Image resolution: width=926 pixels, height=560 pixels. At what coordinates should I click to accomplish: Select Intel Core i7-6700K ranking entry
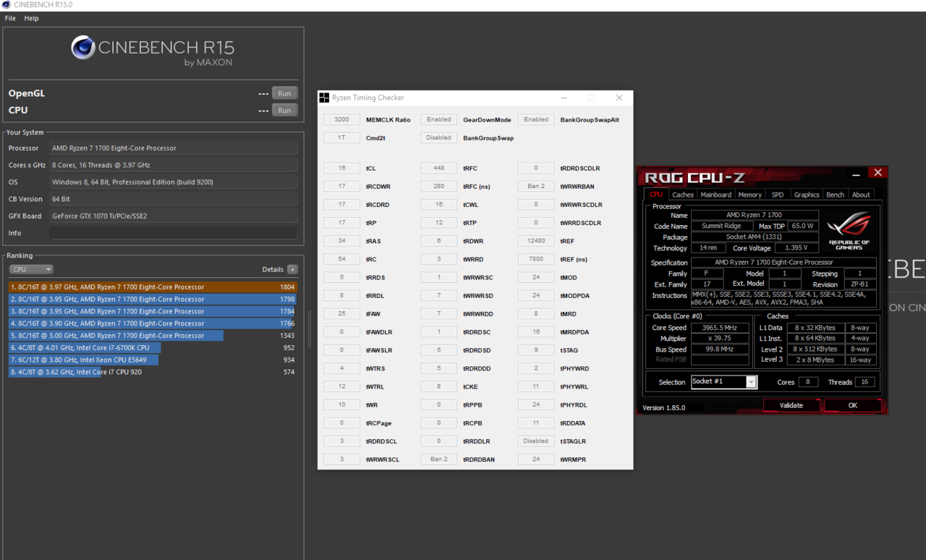(152, 348)
